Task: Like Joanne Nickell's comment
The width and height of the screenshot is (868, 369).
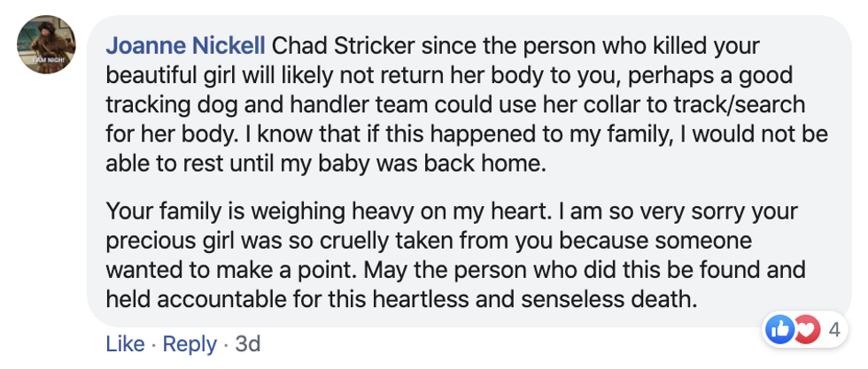Action: coord(125,344)
